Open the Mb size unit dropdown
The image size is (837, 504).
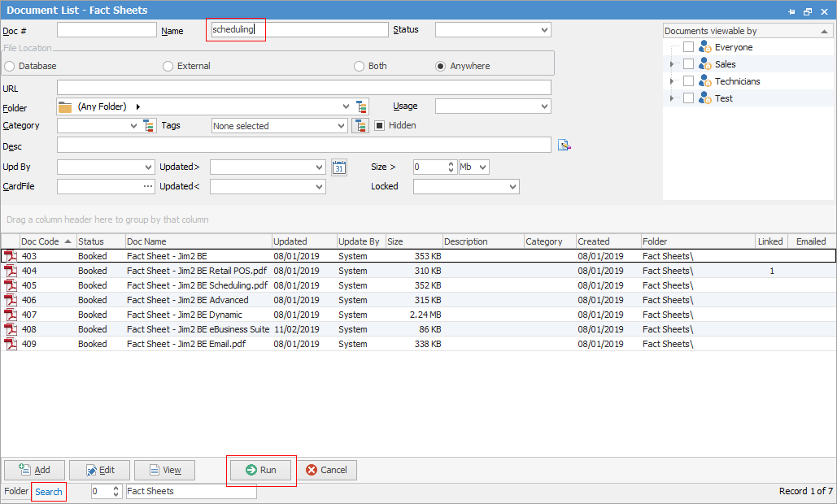(x=480, y=167)
